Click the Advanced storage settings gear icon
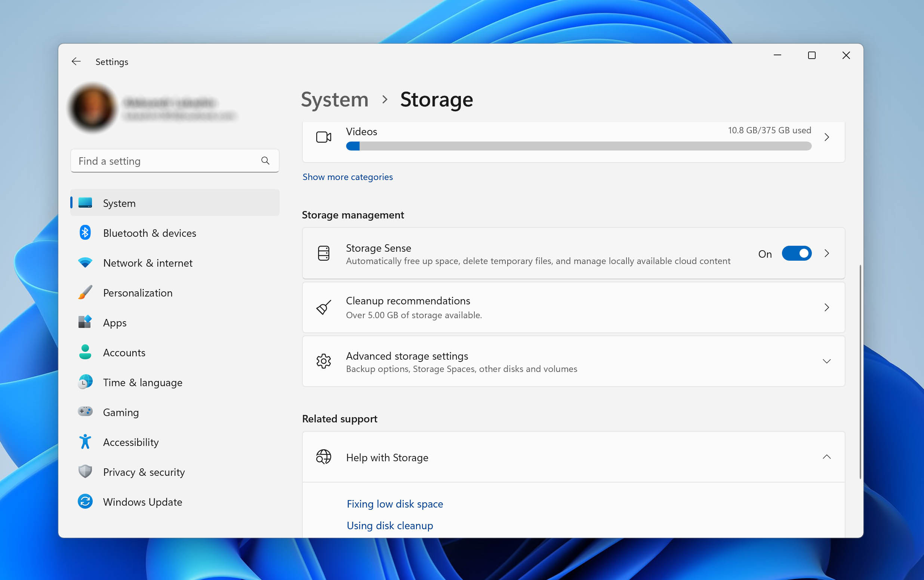This screenshot has height=580, width=924. pos(324,361)
